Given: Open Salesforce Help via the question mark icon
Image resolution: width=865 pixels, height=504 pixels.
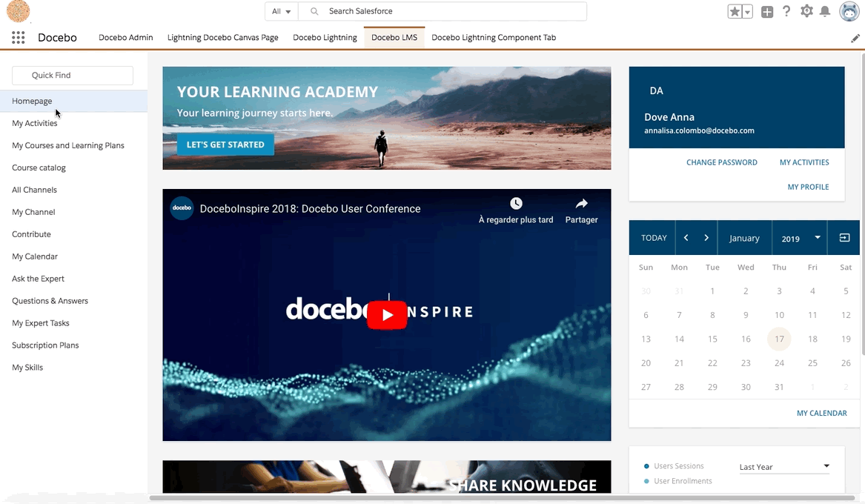Looking at the screenshot, I should point(786,11).
